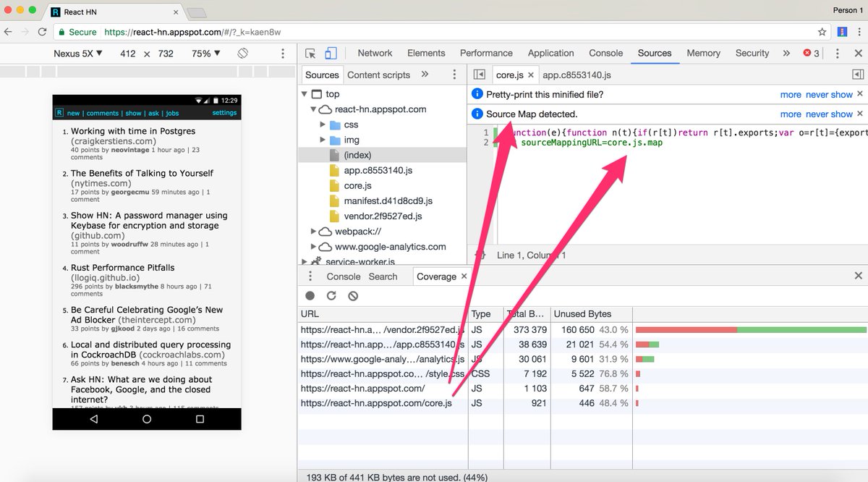This screenshot has height=482, width=868.
Task: Switch to the Console panel
Action: pyautogui.click(x=606, y=54)
